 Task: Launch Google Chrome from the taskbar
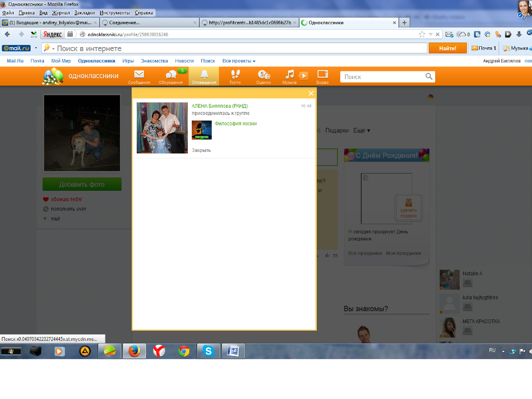(184, 351)
